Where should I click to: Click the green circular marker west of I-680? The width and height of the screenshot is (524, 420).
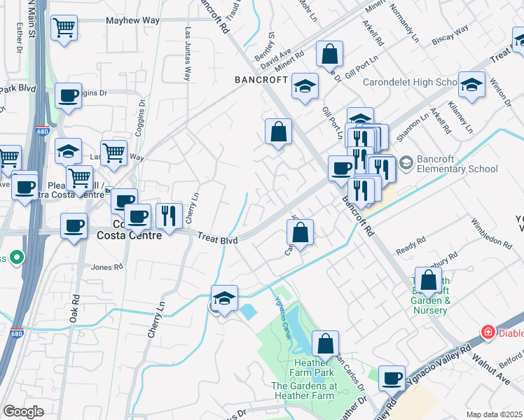pos(17,258)
